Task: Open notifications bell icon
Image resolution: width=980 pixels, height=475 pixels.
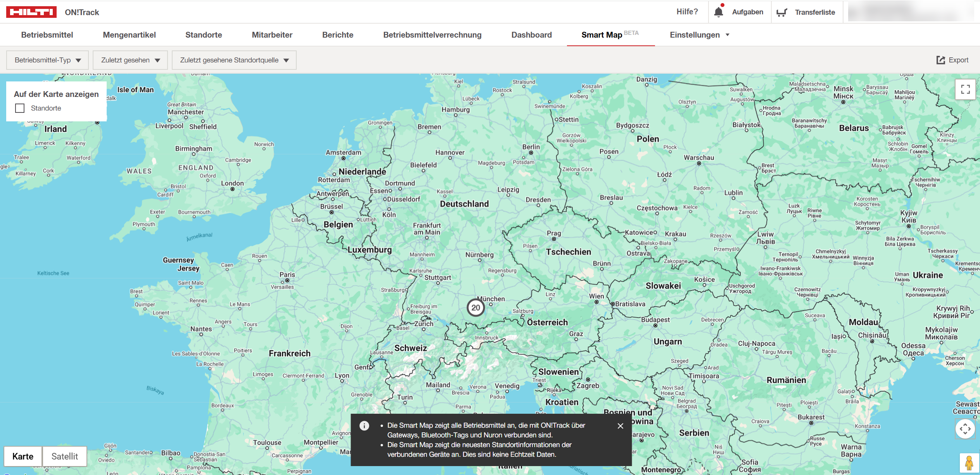Action: coord(718,12)
